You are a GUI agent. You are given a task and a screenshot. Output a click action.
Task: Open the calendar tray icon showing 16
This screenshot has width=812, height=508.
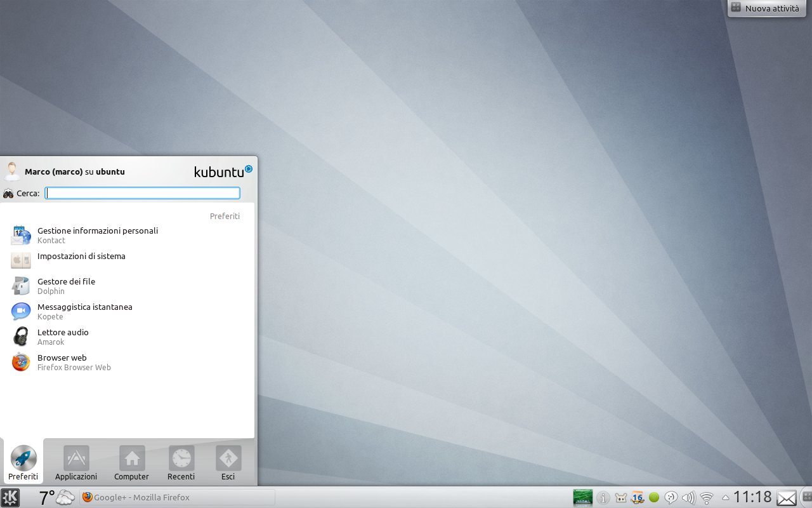pos(638,498)
